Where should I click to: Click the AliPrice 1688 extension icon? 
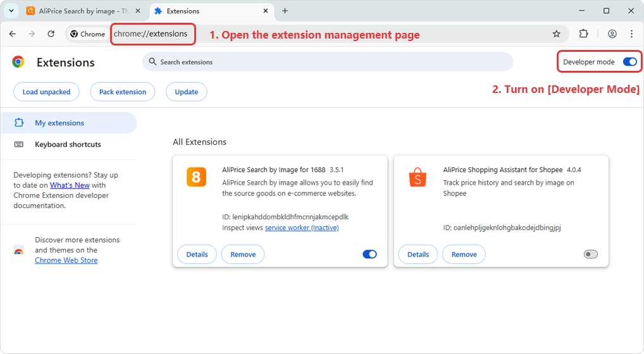pos(196,177)
